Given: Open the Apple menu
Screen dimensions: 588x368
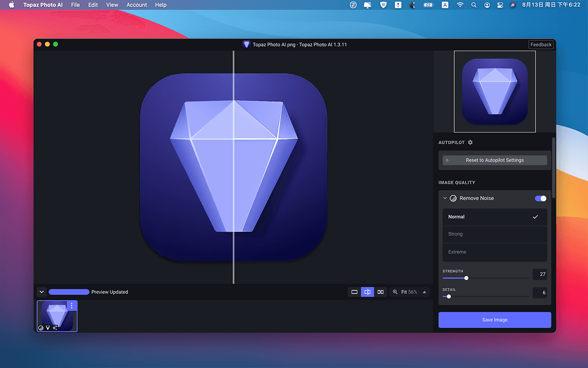Looking at the screenshot, I should click(12, 5).
